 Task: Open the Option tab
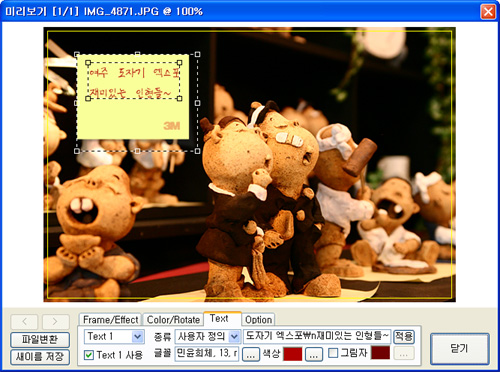click(x=258, y=320)
